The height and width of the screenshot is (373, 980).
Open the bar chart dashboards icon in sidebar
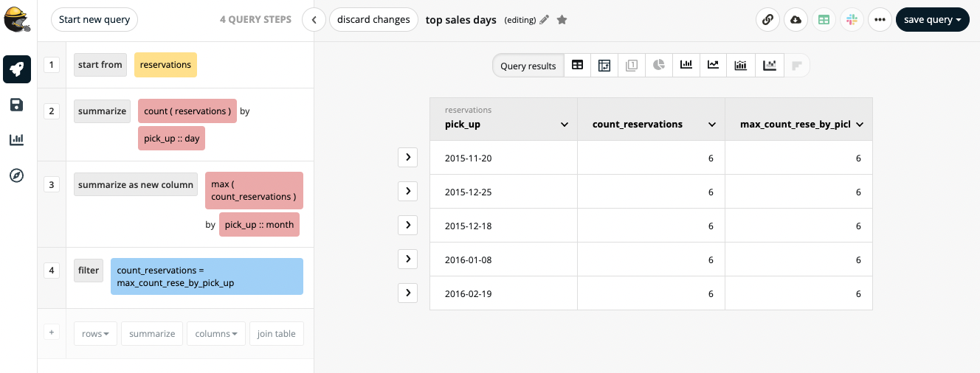[x=17, y=139]
